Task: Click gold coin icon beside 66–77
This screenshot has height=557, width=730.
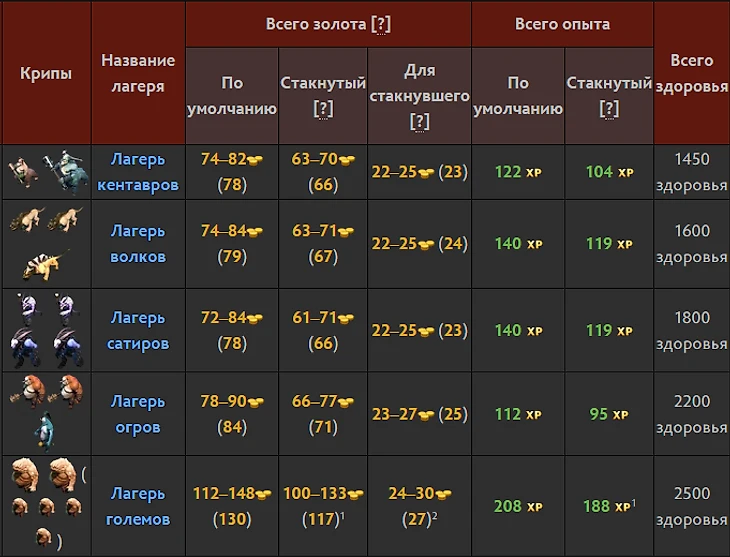Action: pos(346,402)
